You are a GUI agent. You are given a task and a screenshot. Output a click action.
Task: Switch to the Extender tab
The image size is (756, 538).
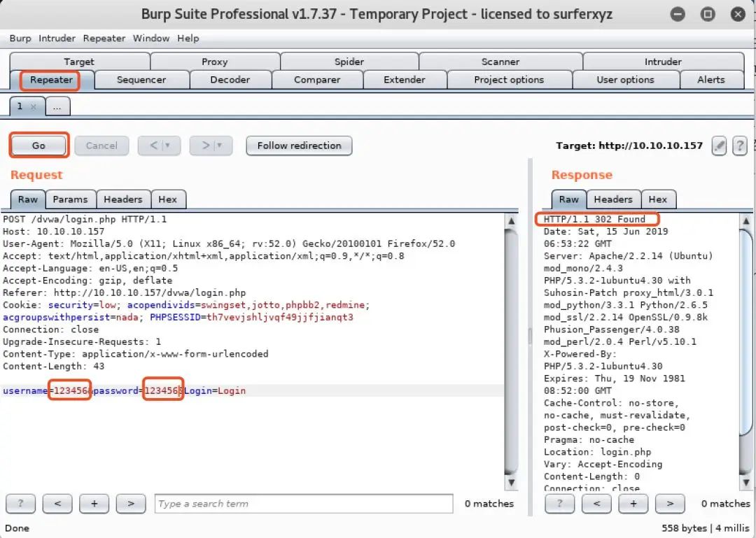point(405,80)
